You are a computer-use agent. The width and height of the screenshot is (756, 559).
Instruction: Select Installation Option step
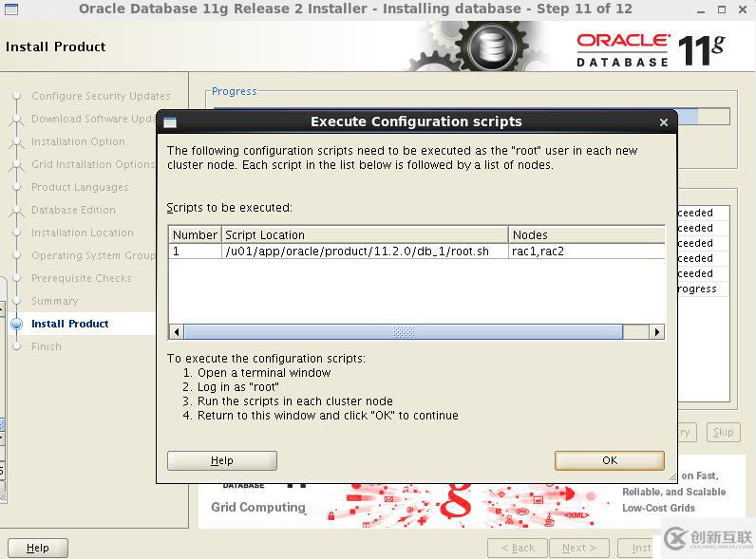pyautogui.click(x=78, y=141)
